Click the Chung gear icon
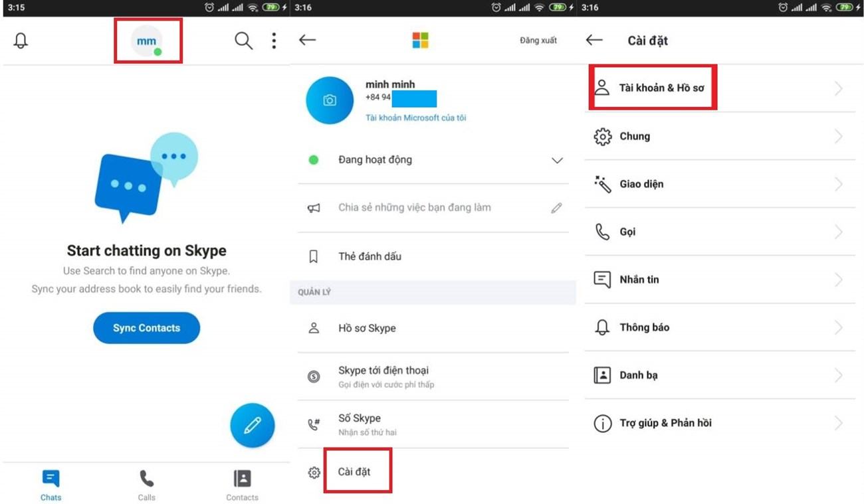 pos(602,136)
